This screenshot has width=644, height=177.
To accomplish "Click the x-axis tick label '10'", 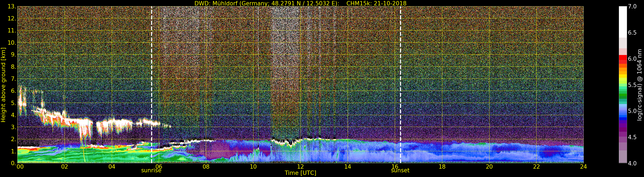I will click(x=253, y=167).
